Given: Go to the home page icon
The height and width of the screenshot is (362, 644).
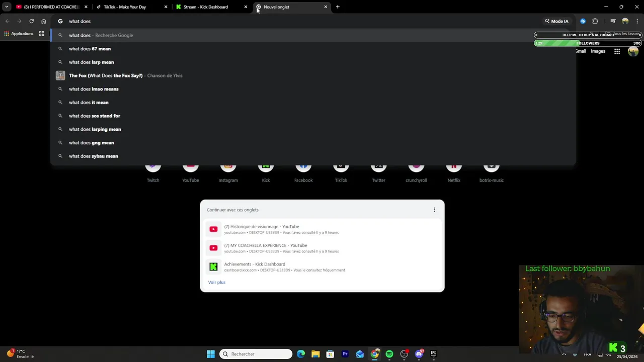Looking at the screenshot, I should [x=44, y=21].
